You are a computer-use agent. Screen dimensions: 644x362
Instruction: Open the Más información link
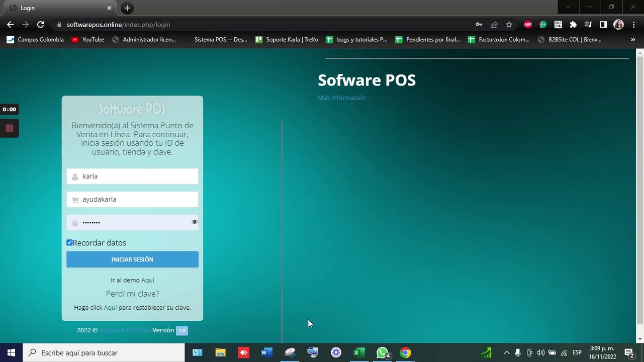342,98
